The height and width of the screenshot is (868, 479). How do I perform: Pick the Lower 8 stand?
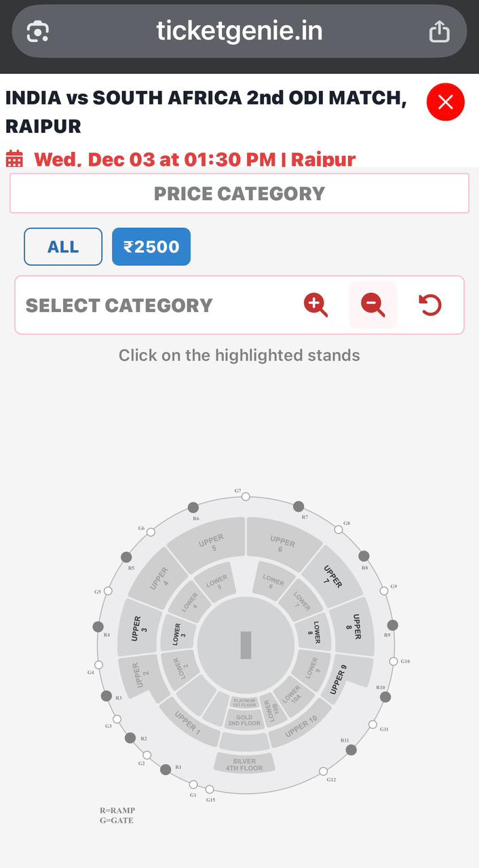(x=315, y=631)
